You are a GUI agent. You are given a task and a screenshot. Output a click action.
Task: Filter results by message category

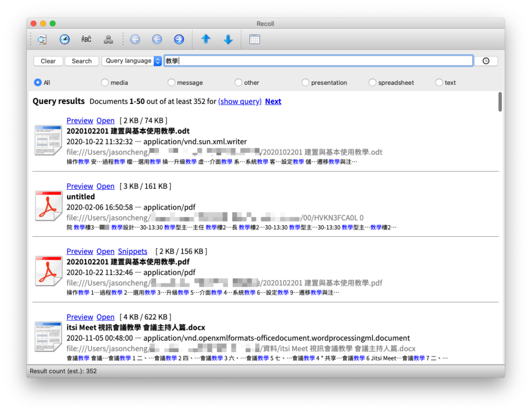(x=185, y=83)
